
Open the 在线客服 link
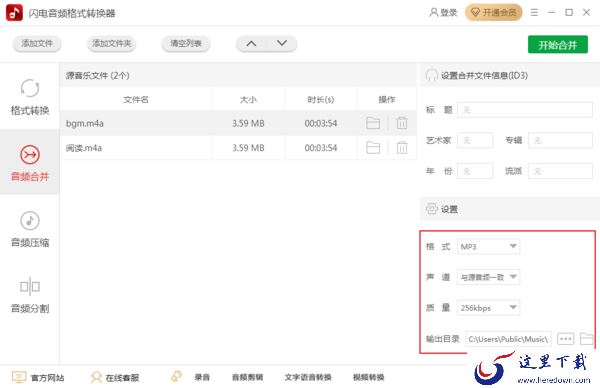[122, 378]
